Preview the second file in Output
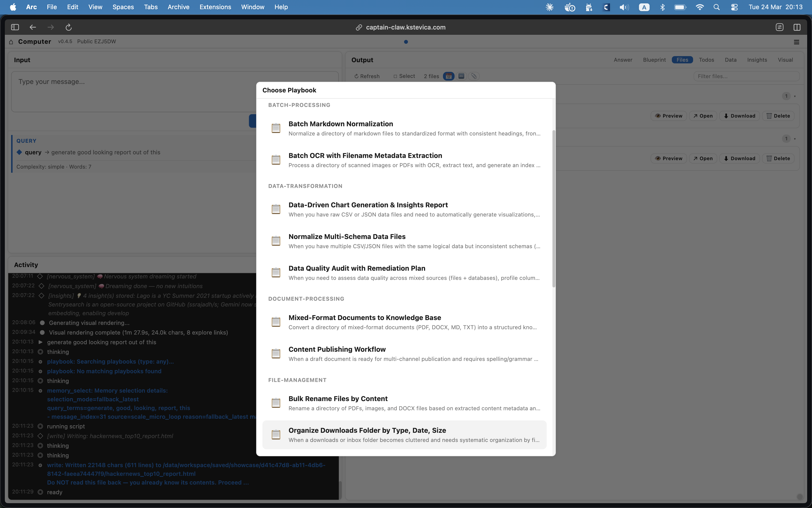 coord(668,159)
